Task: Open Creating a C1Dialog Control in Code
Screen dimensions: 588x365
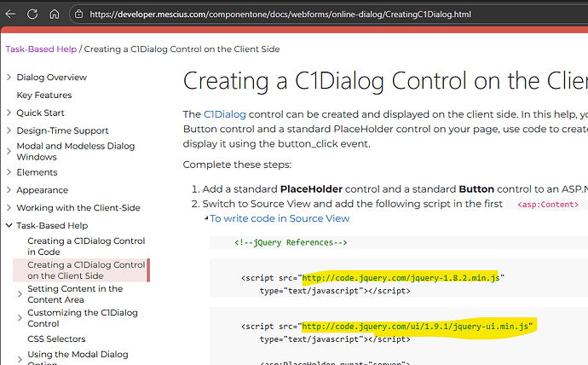Action: [86, 246]
